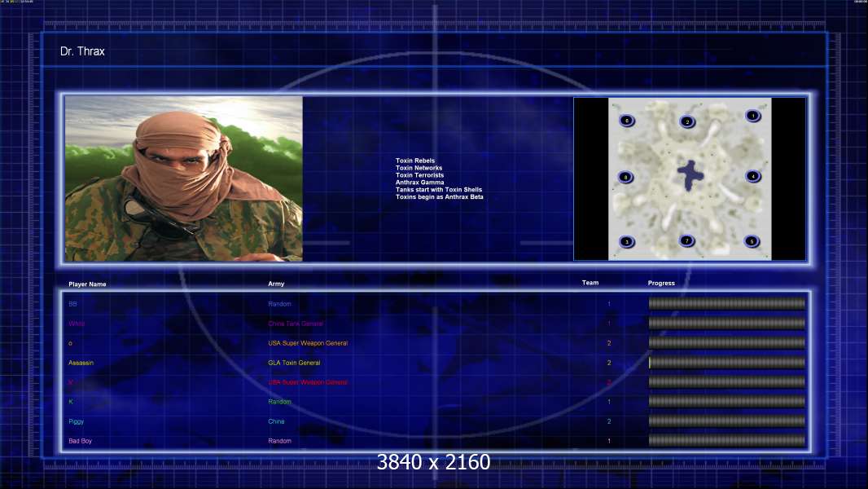Click "Toxins begin as Anthrax Beta" text
868x489 pixels.
[440, 196]
